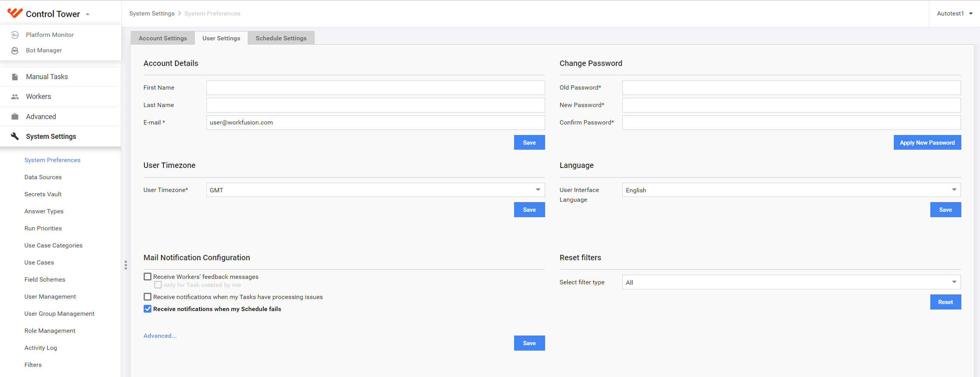This screenshot has width=980, height=377.
Task: Open the Select filter type dropdown
Action: click(791, 282)
